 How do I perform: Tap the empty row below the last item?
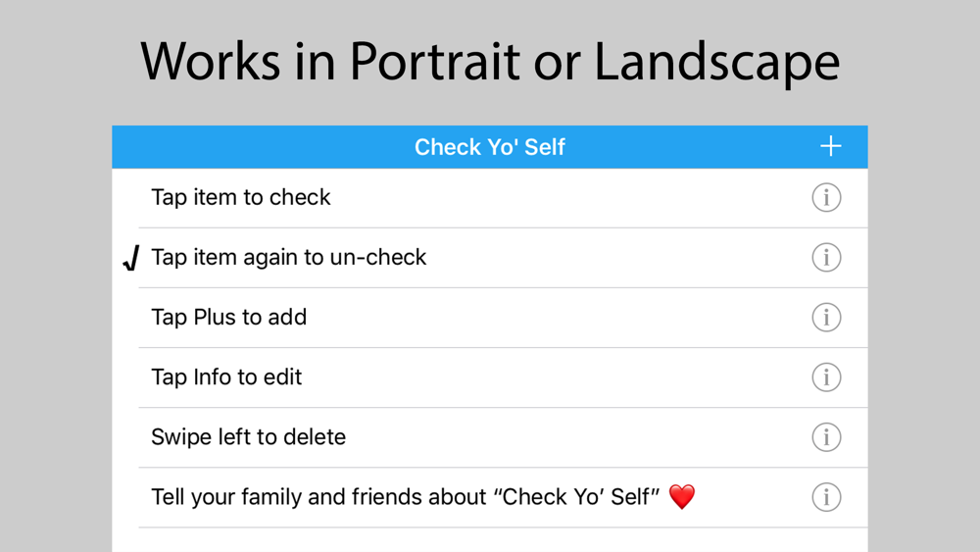(x=490, y=540)
